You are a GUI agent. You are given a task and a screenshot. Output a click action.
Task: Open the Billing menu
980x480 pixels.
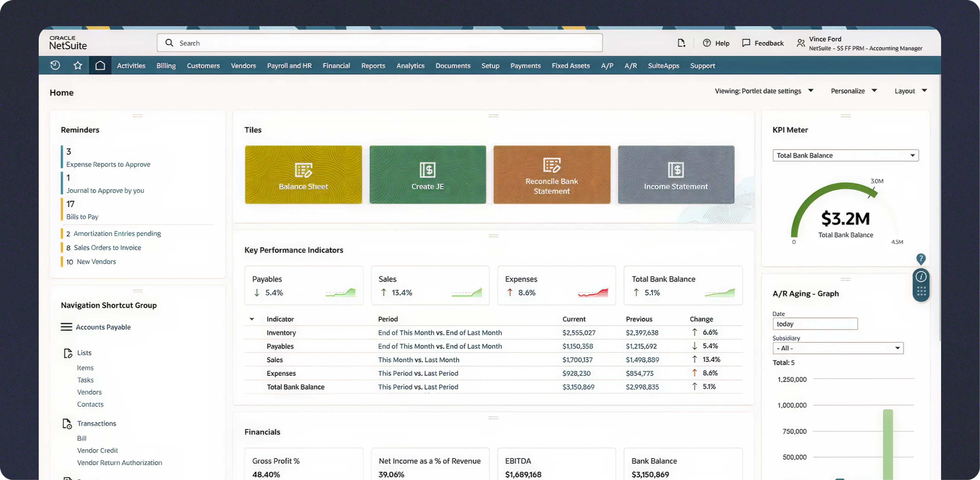point(166,65)
